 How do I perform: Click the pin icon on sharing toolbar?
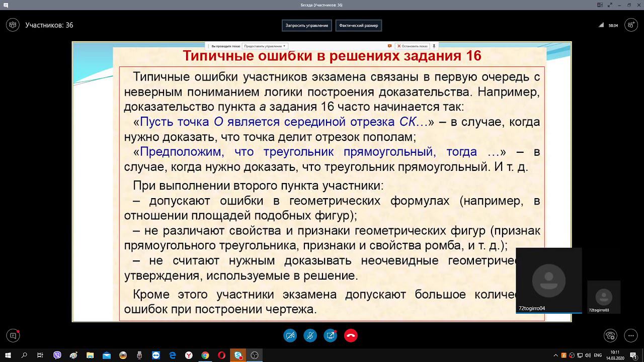click(434, 46)
